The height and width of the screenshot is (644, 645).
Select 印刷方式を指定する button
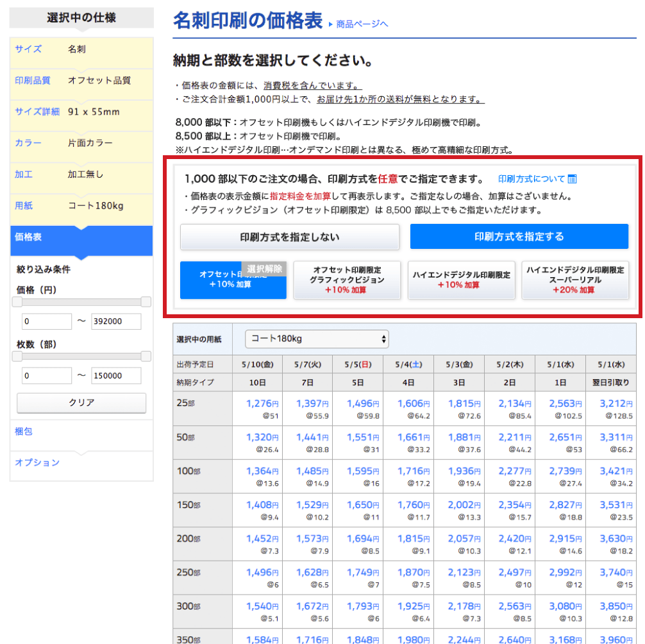(519, 237)
